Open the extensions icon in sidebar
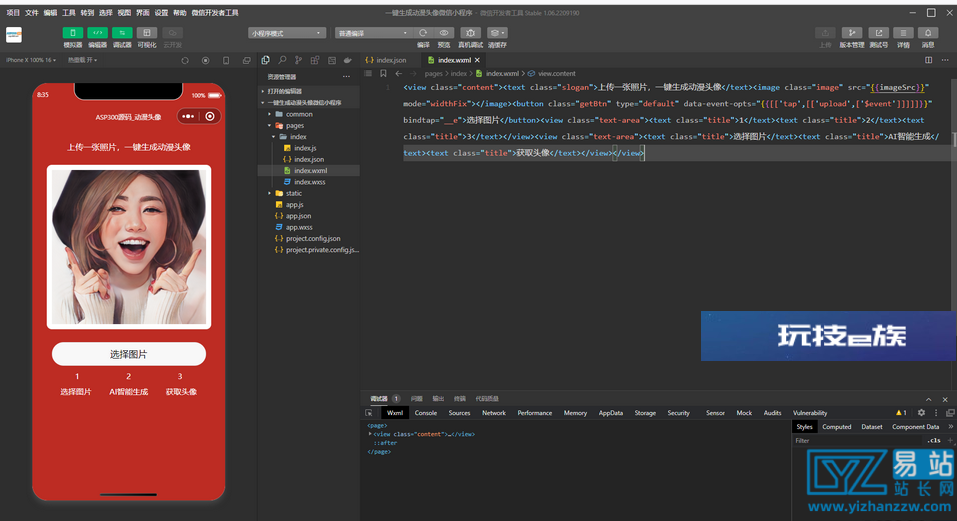Screen dimensions: 957x521 [315, 60]
